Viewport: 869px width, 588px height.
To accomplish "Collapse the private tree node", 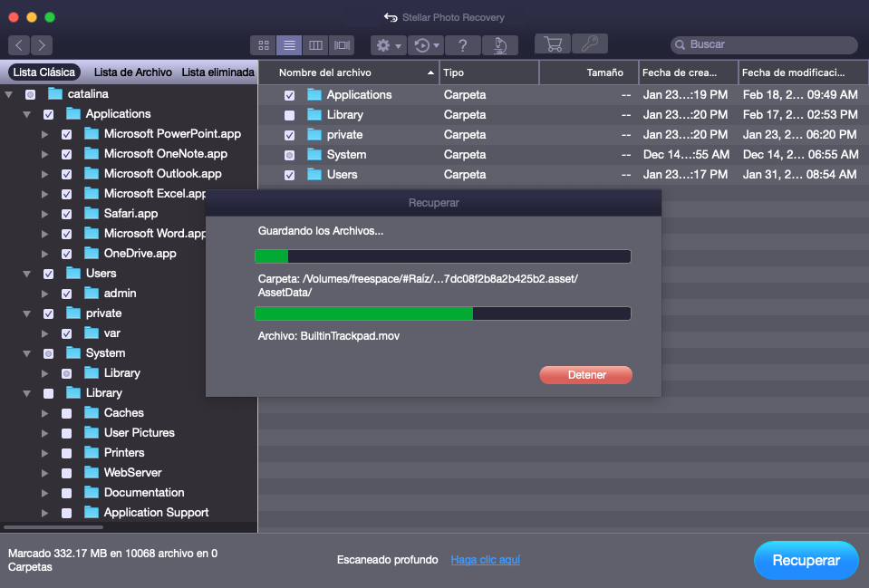I will click(x=26, y=314).
